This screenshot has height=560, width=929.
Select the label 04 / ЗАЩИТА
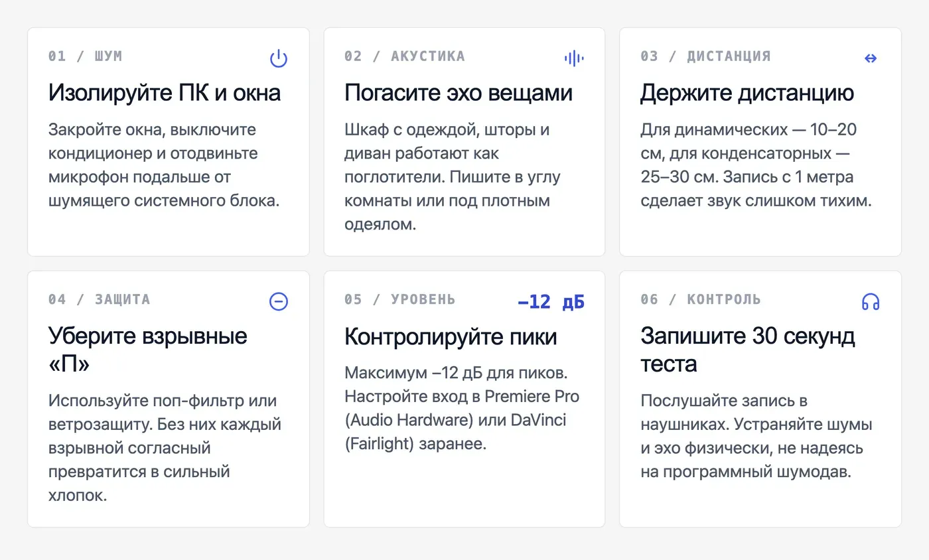click(99, 299)
